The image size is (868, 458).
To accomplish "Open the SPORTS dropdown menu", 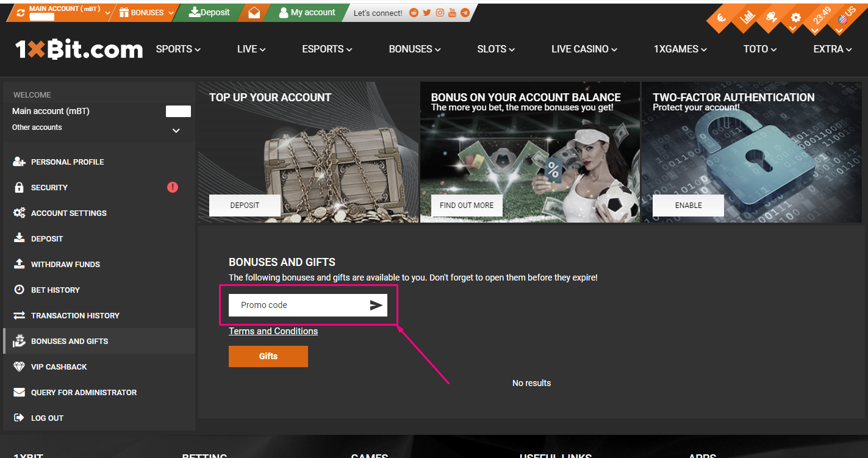I will click(178, 49).
